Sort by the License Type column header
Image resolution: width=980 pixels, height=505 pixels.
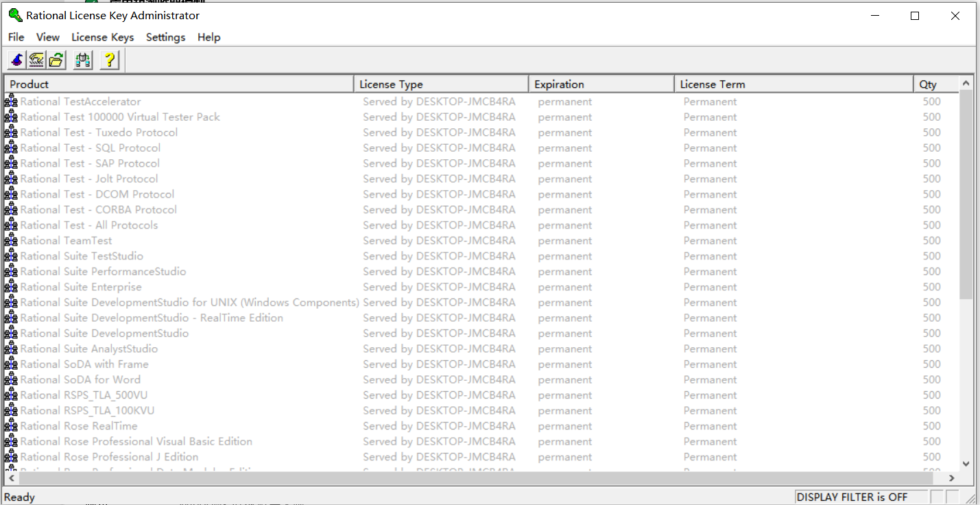coord(441,84)
